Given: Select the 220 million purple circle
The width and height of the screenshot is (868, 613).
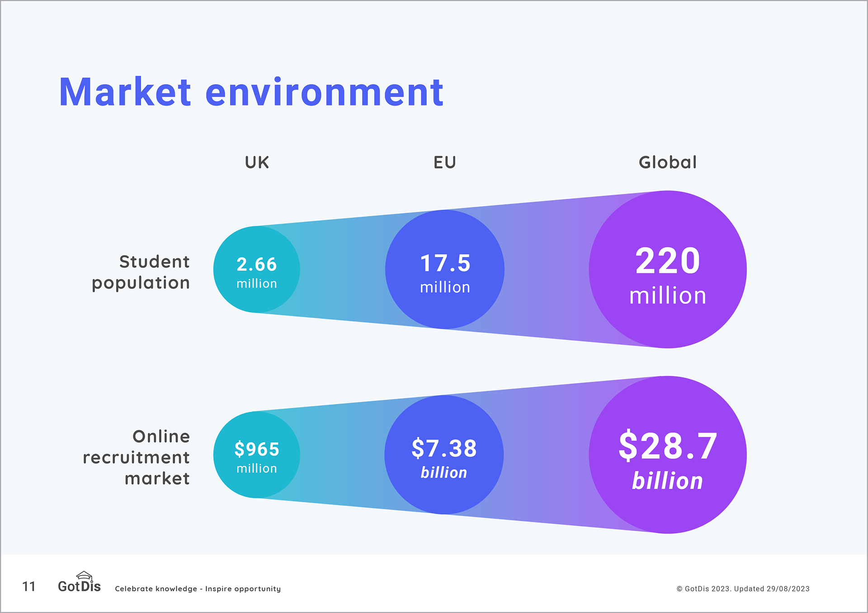Looking at the screenshot, I should pos(667,270).
